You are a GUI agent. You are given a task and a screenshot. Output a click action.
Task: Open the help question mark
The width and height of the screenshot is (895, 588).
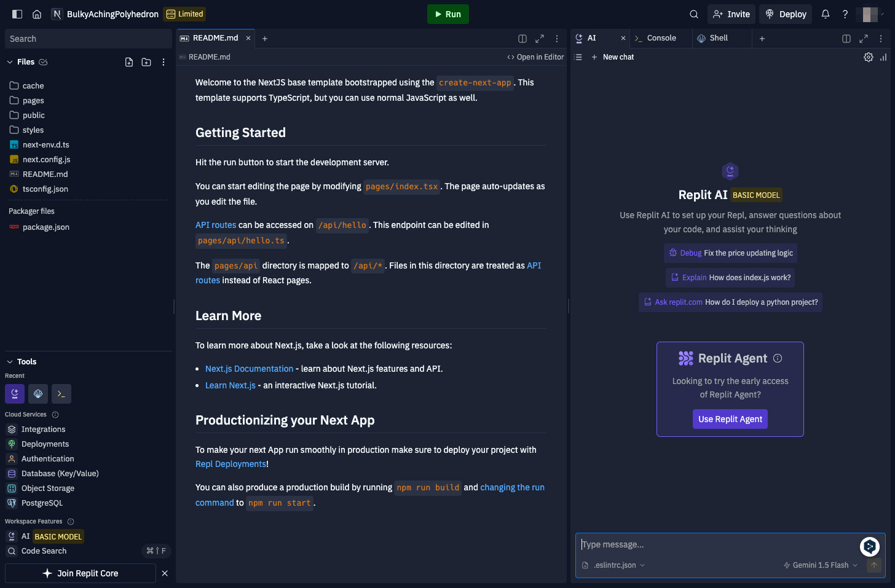[x=845, y=14]
